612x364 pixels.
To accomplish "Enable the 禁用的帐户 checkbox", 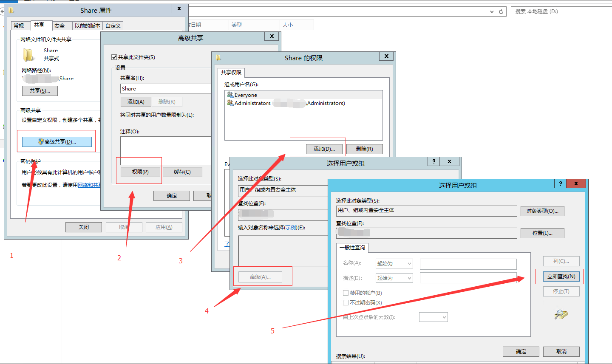I will tap(346, 293).
